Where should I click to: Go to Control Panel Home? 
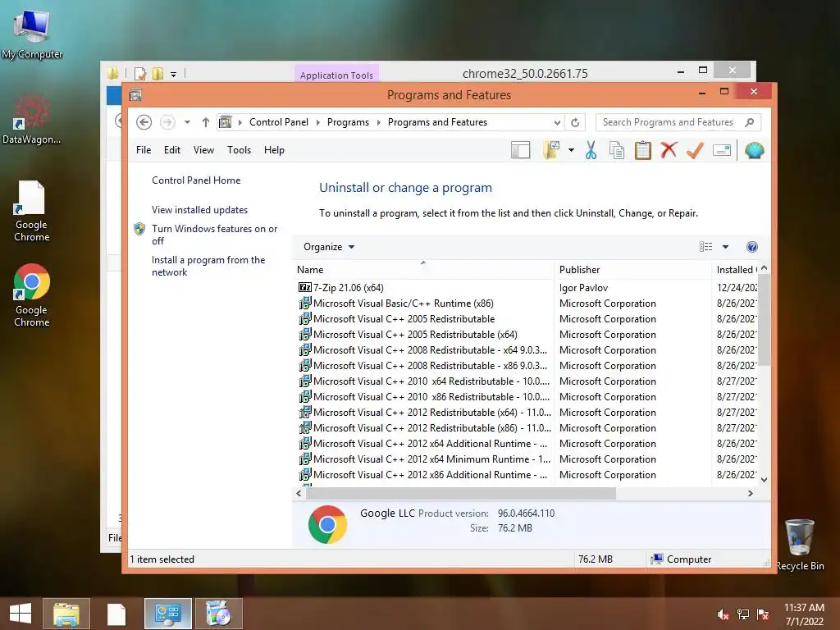pyautogui.click(x=196, y=180)
